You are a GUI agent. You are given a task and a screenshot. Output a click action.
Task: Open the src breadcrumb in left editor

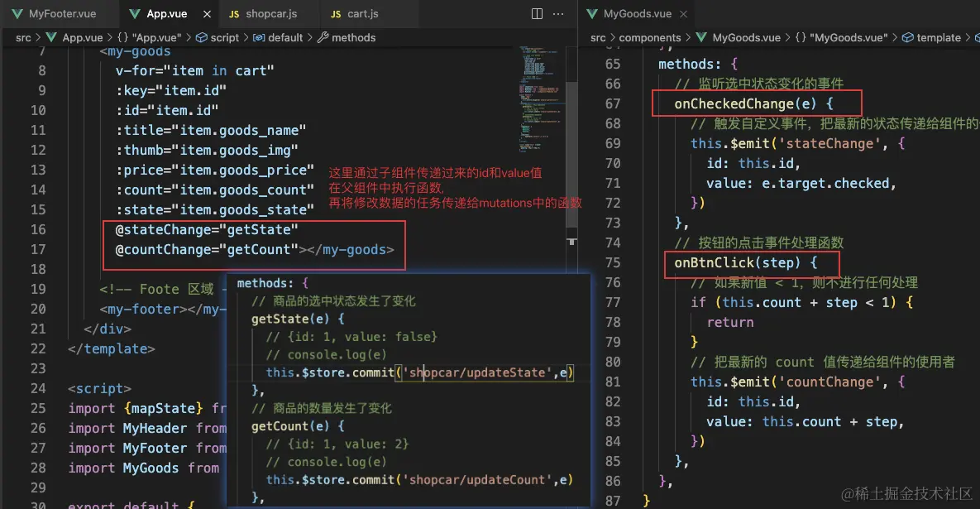[23, 37]
